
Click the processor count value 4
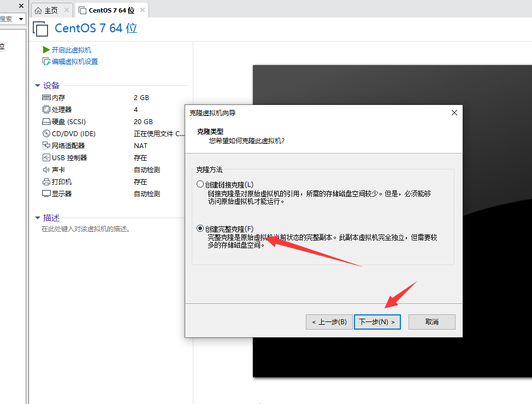tap(135, 109)
